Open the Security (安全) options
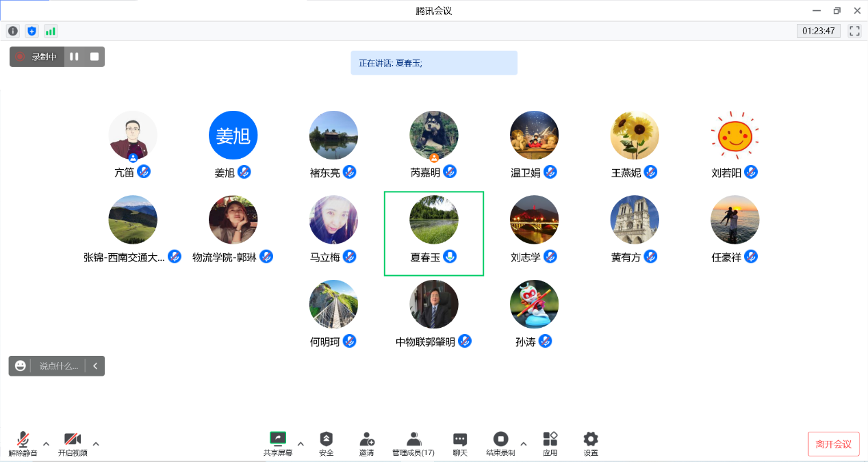This screenshot has height=462, width=868. 327,444
